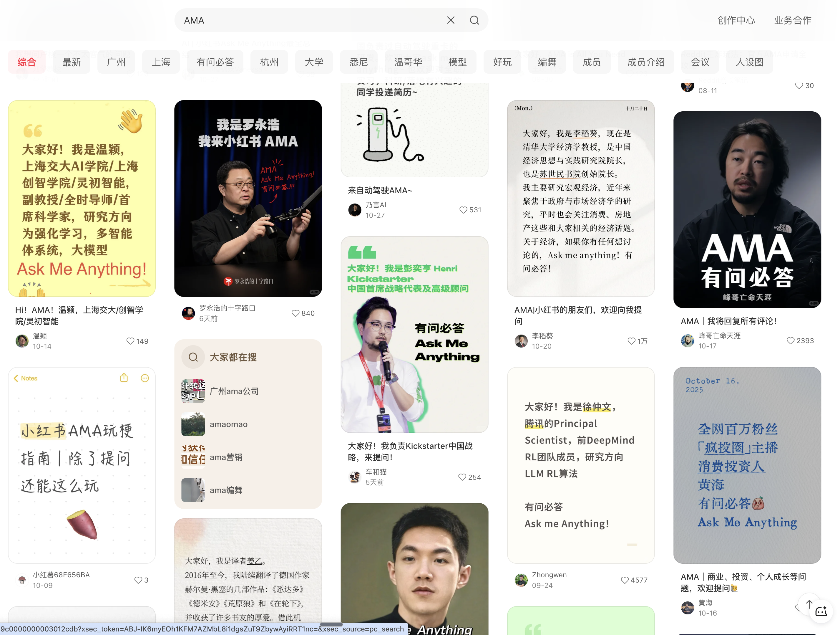
Task: Open 创作中心 link
Action: (736, 20)
